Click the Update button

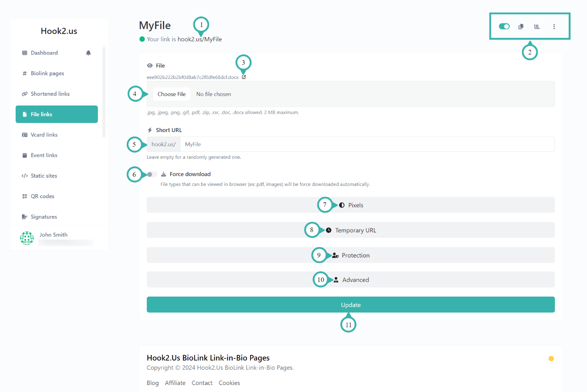point(350,304)
